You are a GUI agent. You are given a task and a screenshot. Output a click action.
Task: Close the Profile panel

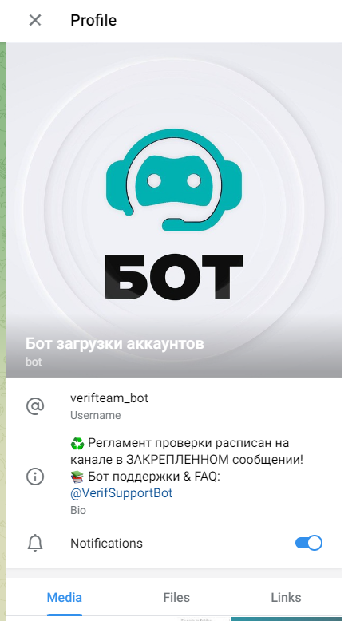35,20
